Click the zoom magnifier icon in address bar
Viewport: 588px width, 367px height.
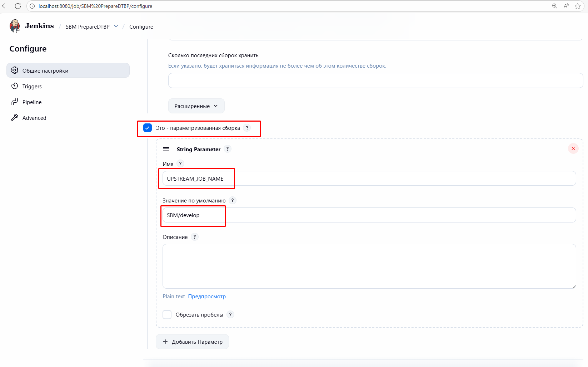[554, 6]
